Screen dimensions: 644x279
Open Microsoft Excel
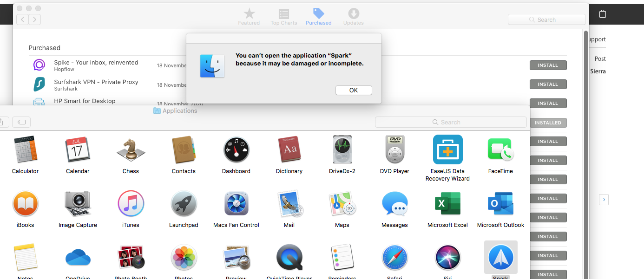[x=447, y=203]
